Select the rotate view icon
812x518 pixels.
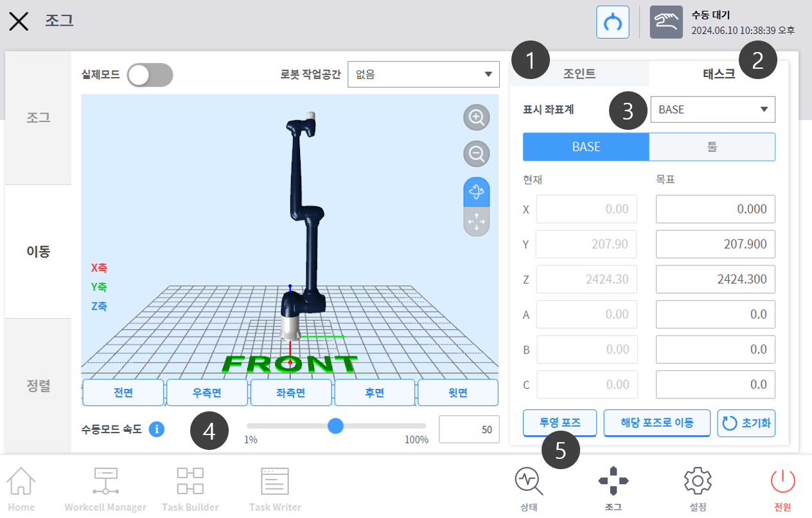pos(477,192)
